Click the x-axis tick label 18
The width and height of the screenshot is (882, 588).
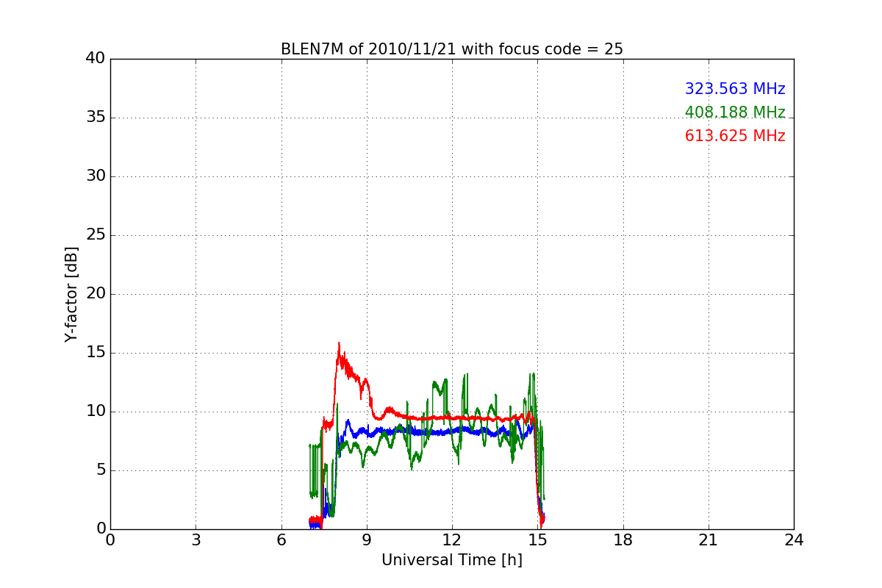click(623, 540)
